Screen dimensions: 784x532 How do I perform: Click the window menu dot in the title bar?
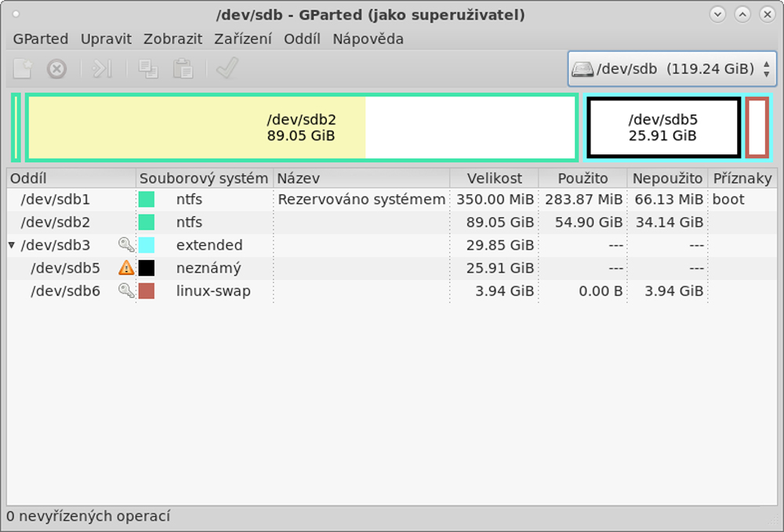pyautogui.click(x=16, y=14)
